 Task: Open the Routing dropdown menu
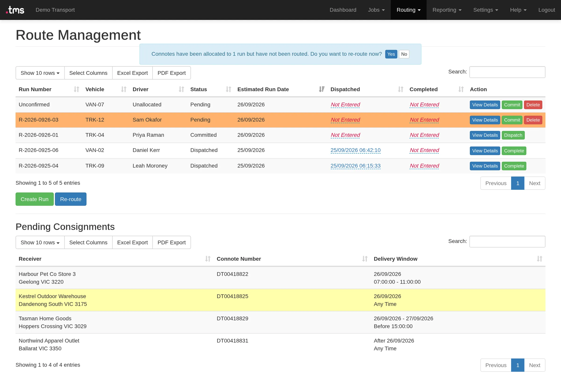409,10
